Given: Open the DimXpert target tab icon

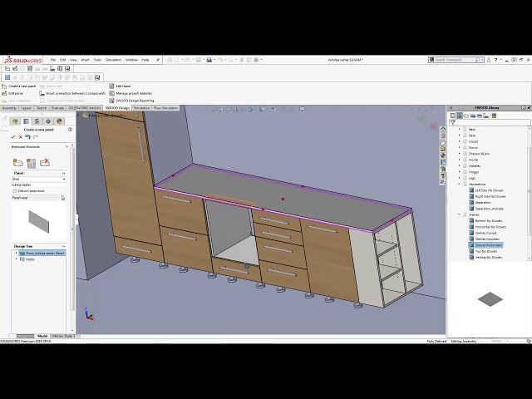Looking at the screenshot, I should click(48, 121).
